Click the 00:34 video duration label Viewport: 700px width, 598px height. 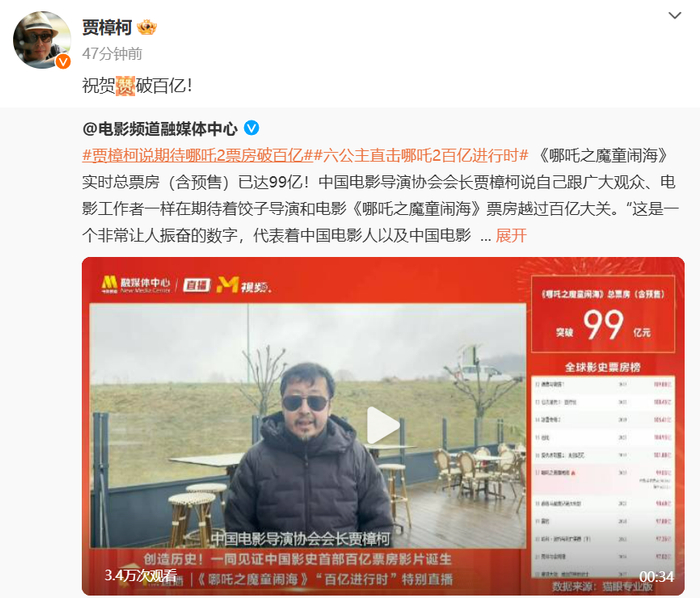[x=656, y=577]
